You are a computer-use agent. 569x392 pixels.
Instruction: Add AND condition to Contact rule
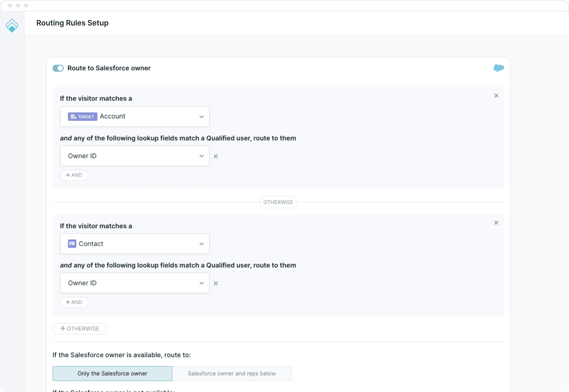pyautogui.click(x=74, y=302)
